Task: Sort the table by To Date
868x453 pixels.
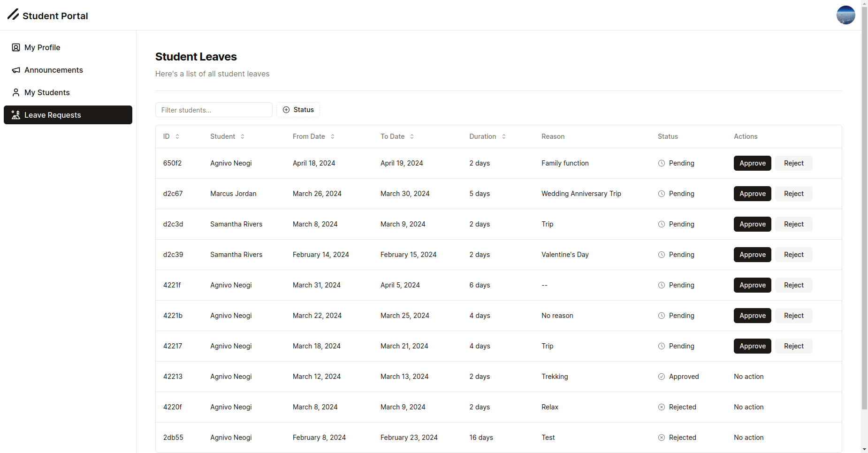Action: 397,136
